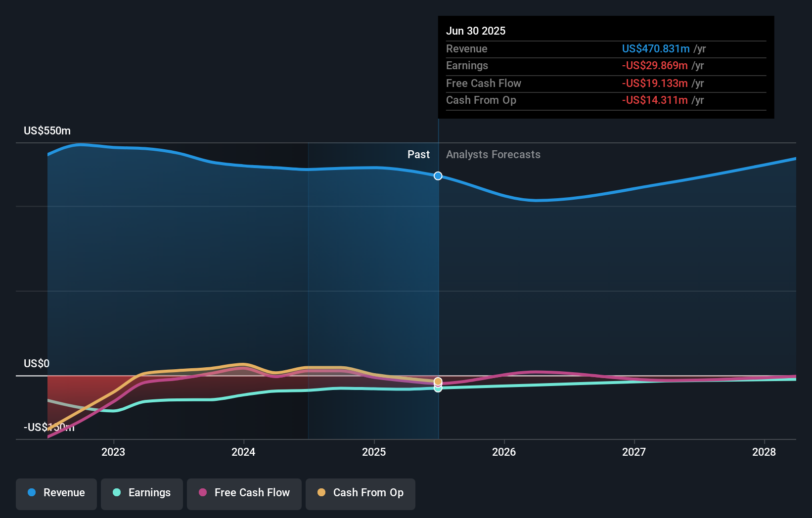Select the Cash From Op marker on the chart
Image resolution: width=812 pixels, height=518 pixels.
[x=438, y=382]
